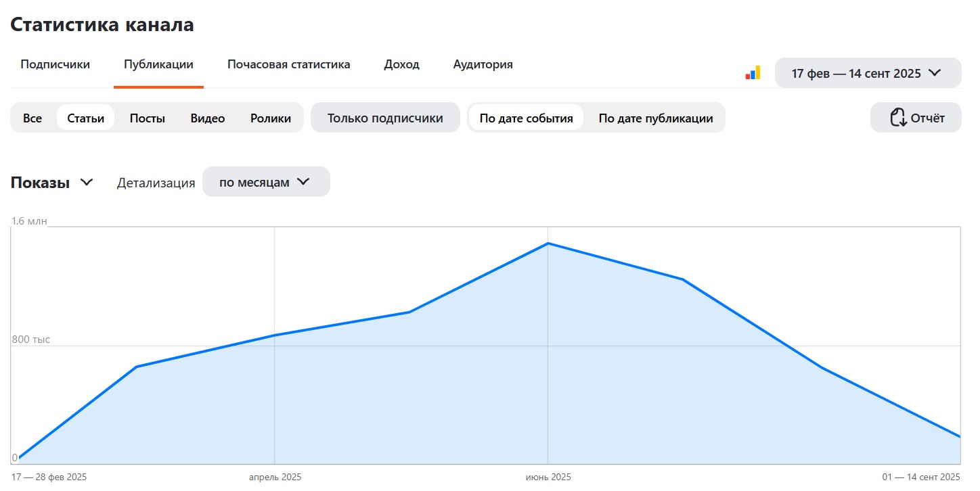
Task: Click the chevron in the date range selector
Action: tap(935, 73)
